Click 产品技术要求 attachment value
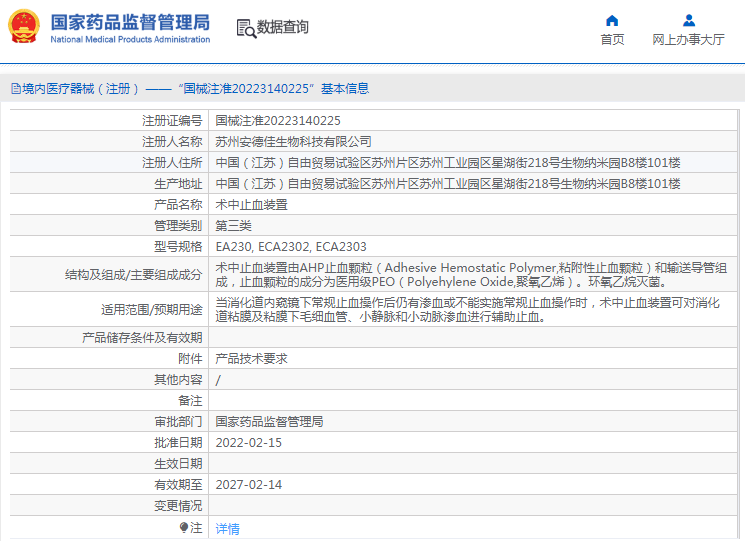 pyautogui.click(x=251, y=359)
